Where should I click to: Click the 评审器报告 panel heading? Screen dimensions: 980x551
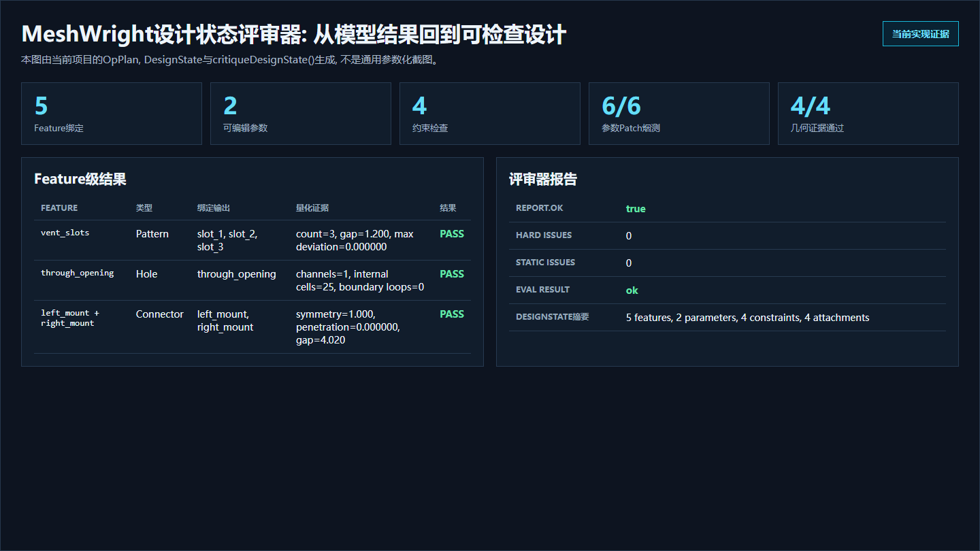(x=543, y=179)
